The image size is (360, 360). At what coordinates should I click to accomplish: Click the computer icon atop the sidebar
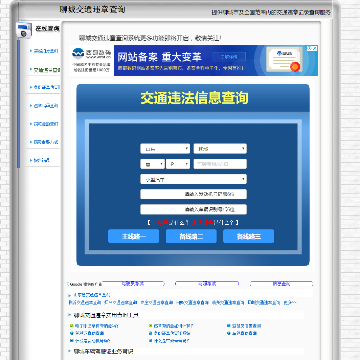[x=23, y=30]
